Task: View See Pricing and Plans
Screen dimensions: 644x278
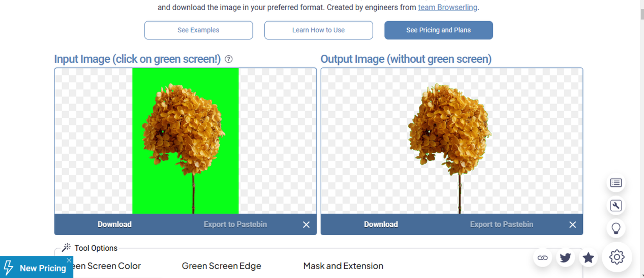Action: tap(438, 30)
